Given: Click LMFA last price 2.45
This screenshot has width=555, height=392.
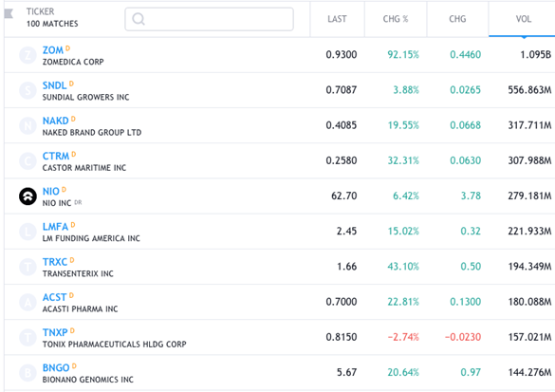Looking at the screenshot, I should tap(346, 232).
